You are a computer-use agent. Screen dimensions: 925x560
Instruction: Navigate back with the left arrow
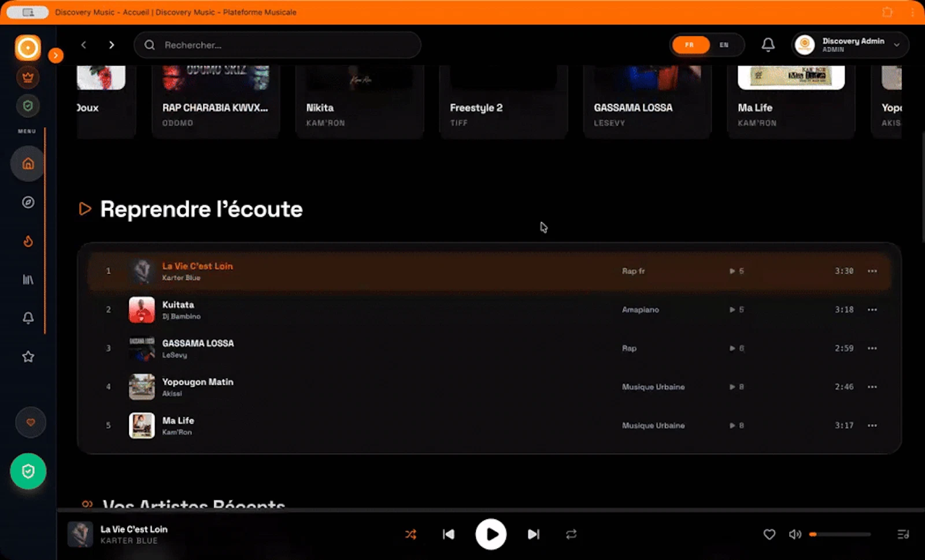(84, 45)
